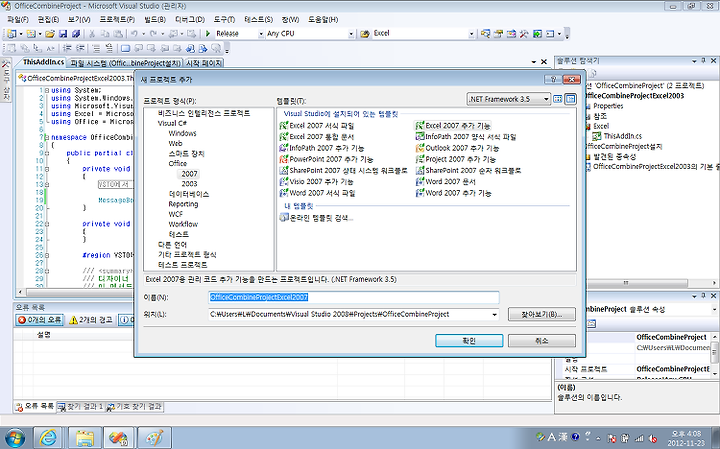This screenshot has height=449, width=720.
Task: Open the Release configuration dropdown
Action: click(x=261, y=34)
